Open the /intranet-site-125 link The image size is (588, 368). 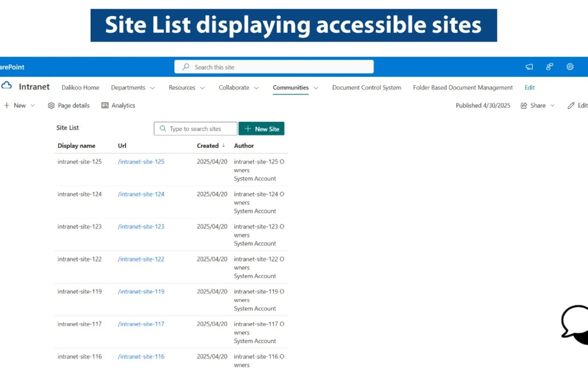click(141, 162)
